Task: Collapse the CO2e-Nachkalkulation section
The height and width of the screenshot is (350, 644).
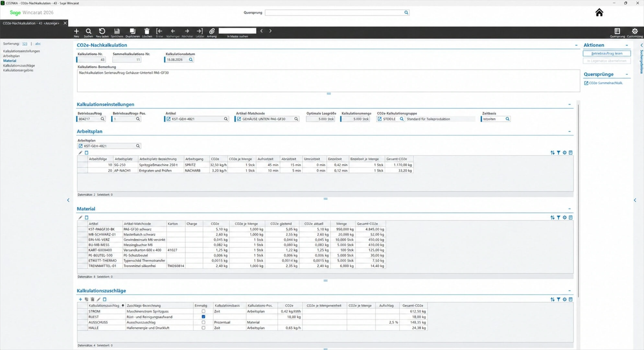Action: coord(576,45)
